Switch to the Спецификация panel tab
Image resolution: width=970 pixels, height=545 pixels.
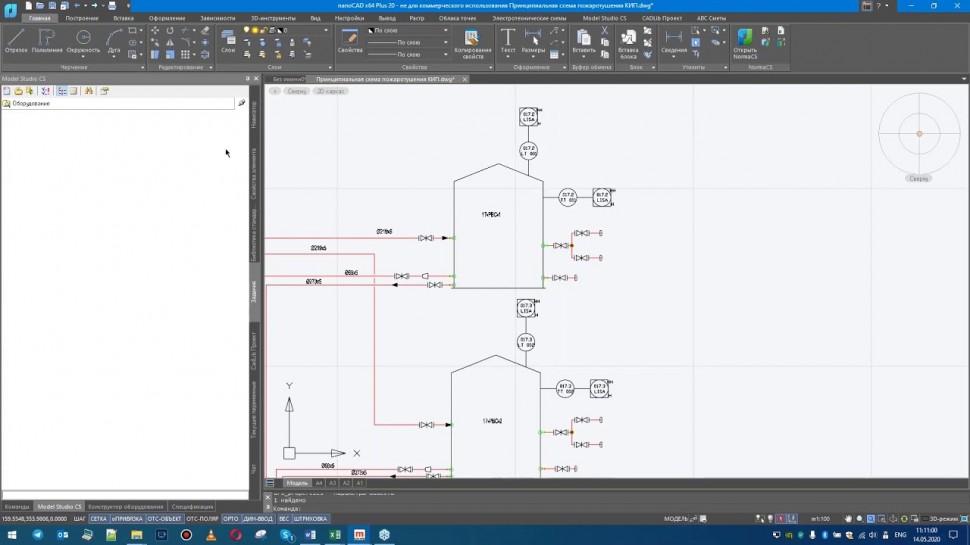click(x=192, y=506)
